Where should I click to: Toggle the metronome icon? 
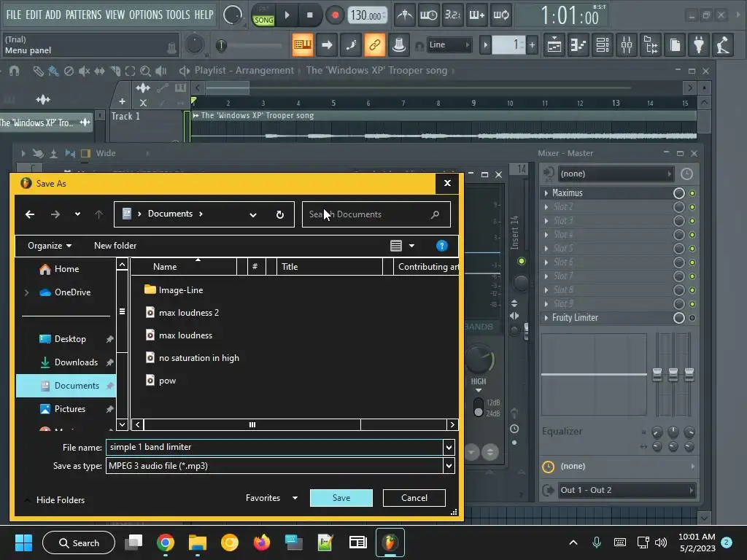point(405,15)
